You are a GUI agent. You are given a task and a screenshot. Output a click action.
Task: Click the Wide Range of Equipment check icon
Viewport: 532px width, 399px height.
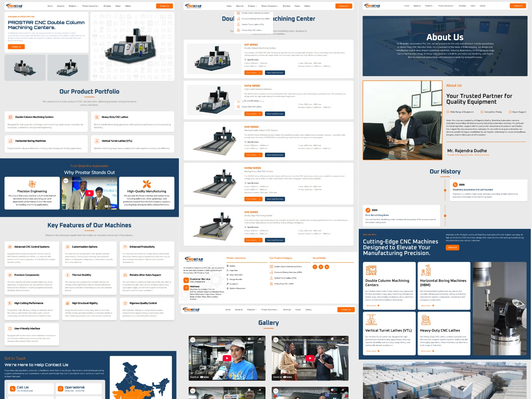(448, 112)
